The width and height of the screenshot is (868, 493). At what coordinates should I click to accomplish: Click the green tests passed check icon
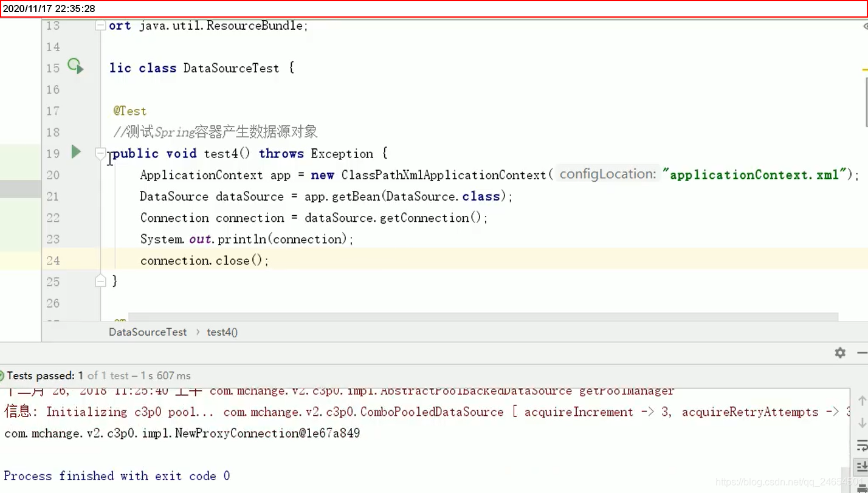click(x=2, y=376)
